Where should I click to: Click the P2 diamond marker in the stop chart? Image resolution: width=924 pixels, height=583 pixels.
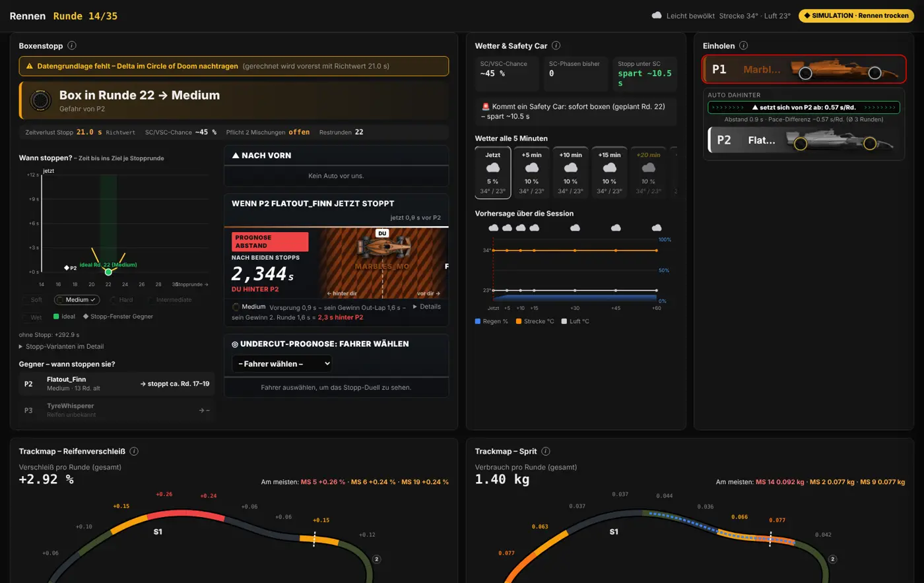66,268
